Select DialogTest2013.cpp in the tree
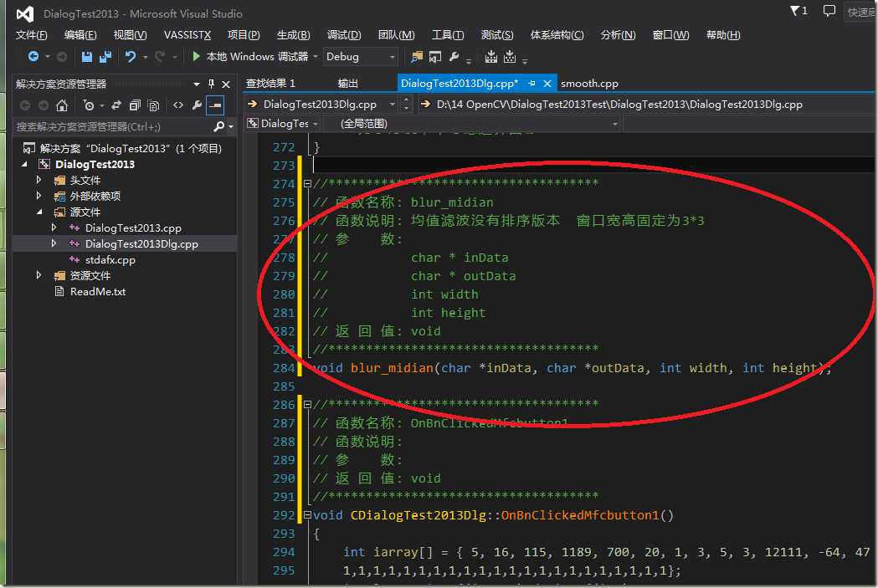Viewport: 878px width, 588px height. click(x=133, y=228)
